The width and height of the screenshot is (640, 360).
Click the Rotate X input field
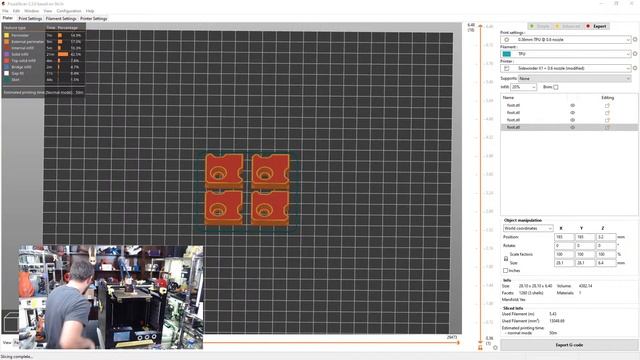pos(564,246)
